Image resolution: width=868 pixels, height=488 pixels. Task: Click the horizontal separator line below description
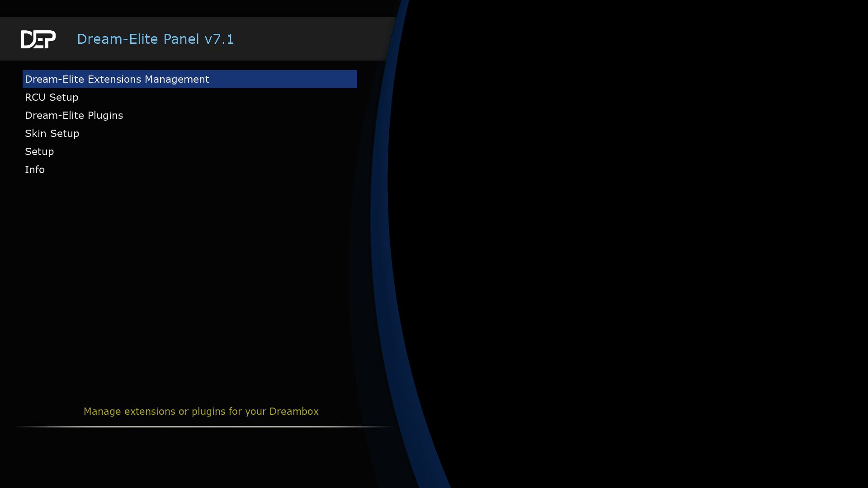203,427
